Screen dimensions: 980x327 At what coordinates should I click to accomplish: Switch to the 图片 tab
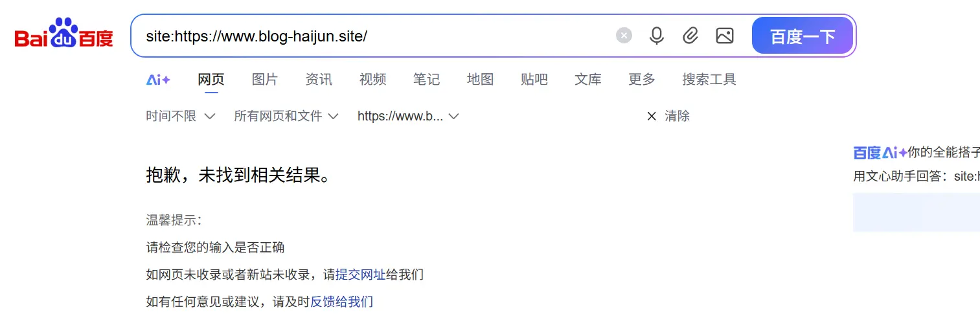(265, 80)
